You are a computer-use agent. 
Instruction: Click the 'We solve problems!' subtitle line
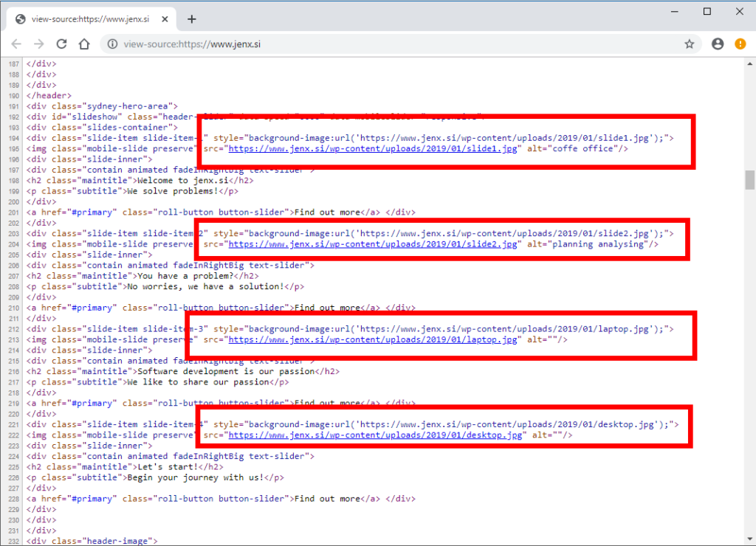[x=132, y=191]
